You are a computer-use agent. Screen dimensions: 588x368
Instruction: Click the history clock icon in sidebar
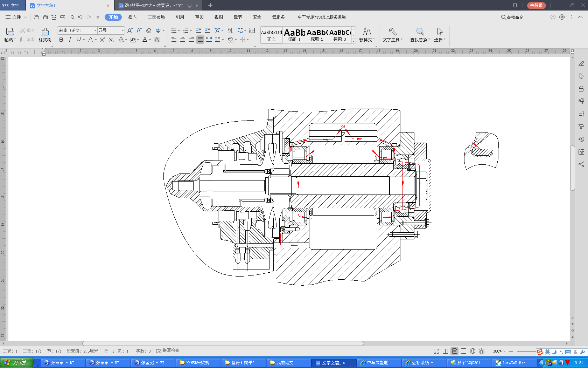581,139
